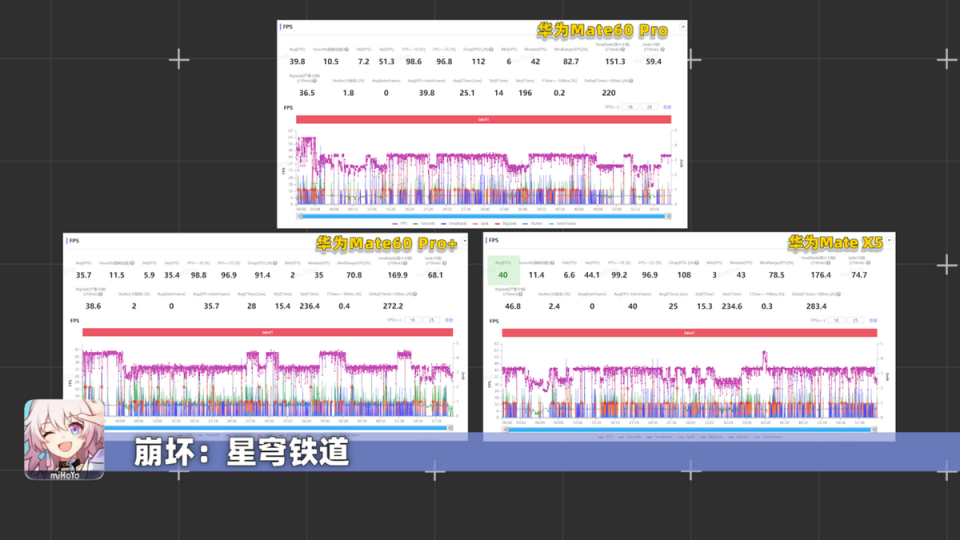Click right handle of Mate X5 time range slider
The height and width of the screenshot is (540, 960).
point(874,430)
